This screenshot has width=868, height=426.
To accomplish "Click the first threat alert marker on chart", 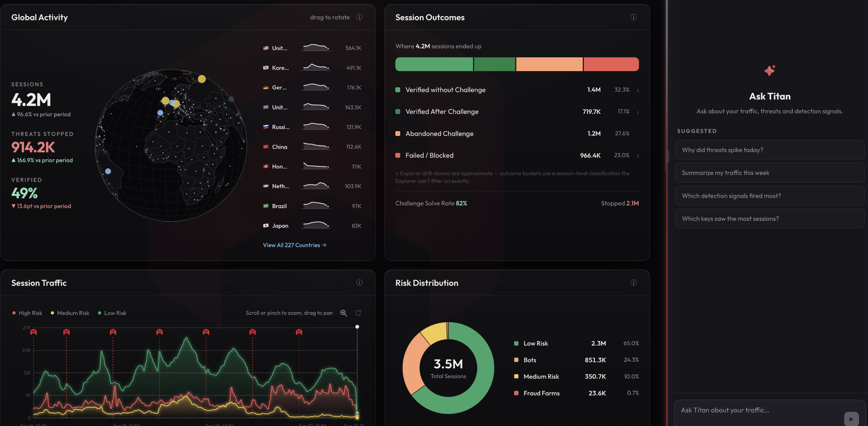I will pos(33,332).
